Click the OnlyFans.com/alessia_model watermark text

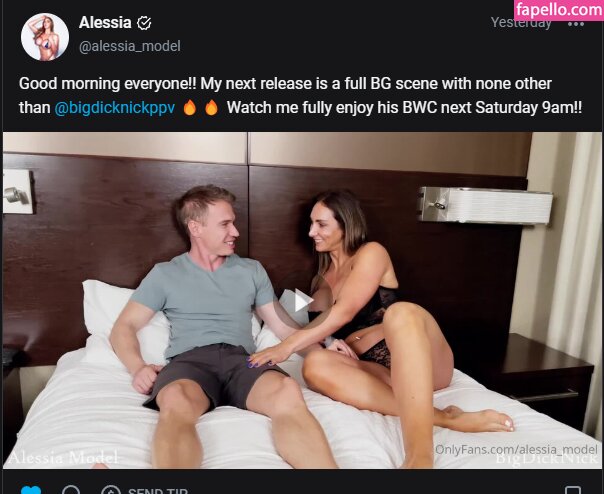[x=516, y=449]
